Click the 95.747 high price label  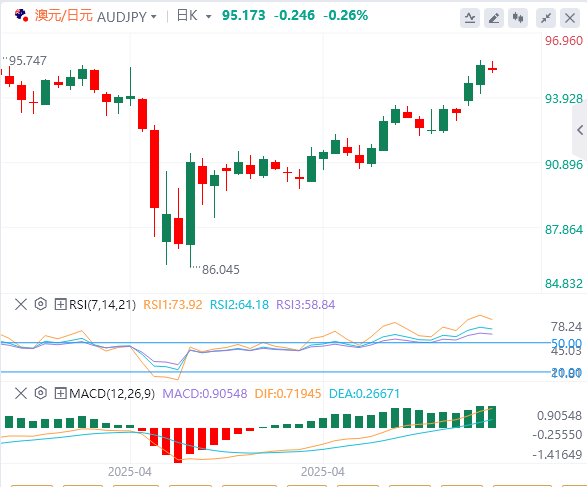pyautogui.click(x=28, y=61)
